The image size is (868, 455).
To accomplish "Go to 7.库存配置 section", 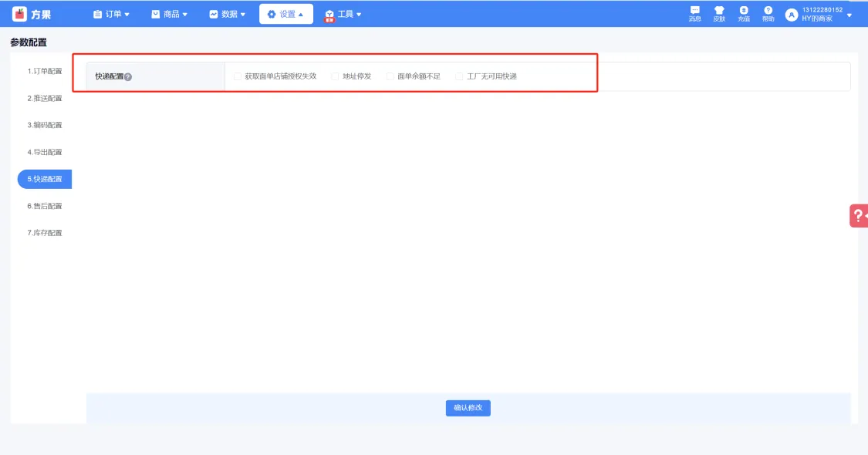I will 45,233.
